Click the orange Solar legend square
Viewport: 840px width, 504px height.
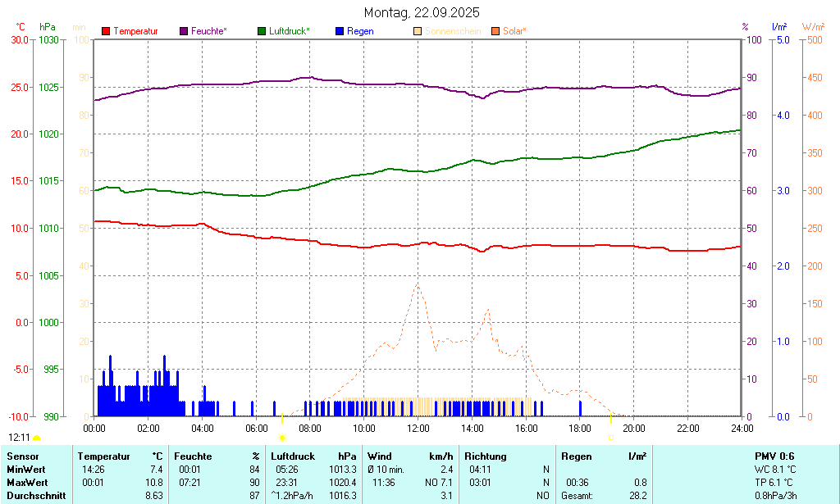point(495,31)
